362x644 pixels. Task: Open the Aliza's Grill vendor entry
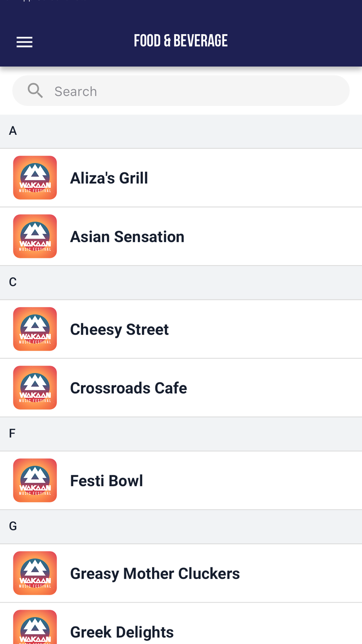pyautogui.click(x=181, y=178)
